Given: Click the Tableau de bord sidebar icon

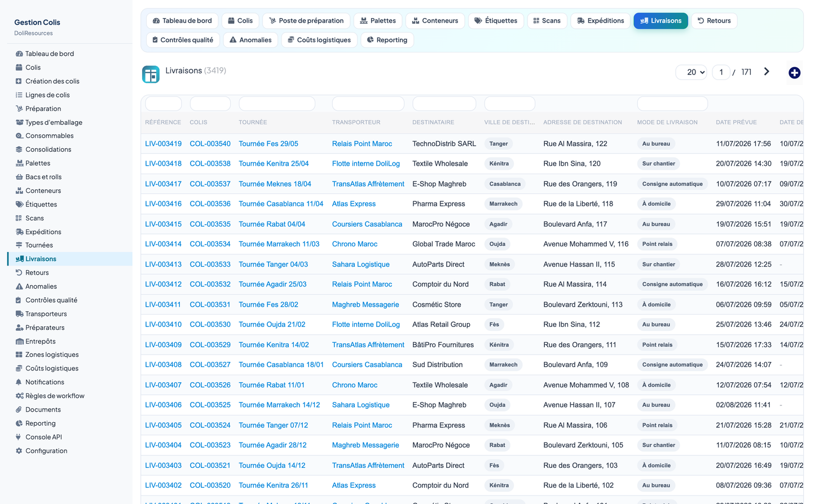Looking at the screenshot, I should (19, 54).
